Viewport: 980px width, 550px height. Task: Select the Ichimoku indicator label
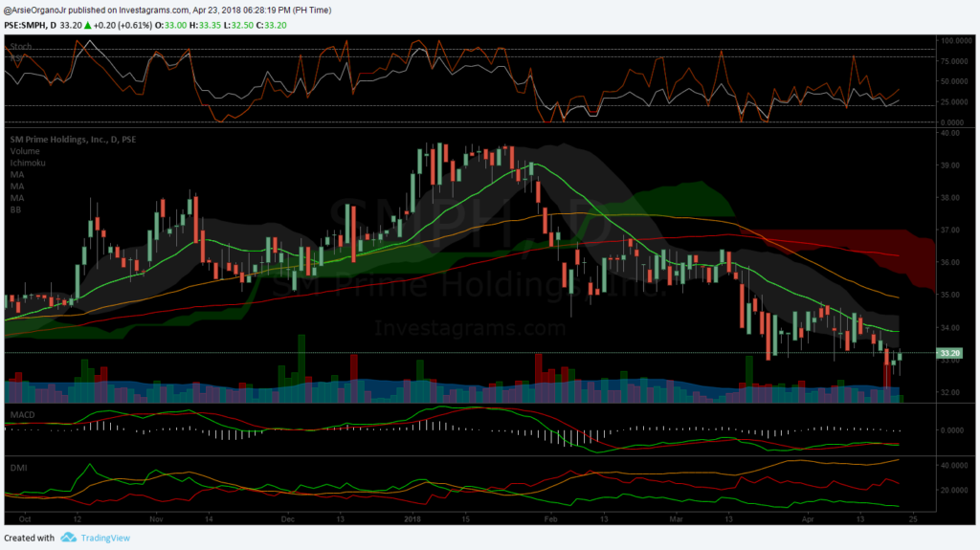click(x=28, y=163)
